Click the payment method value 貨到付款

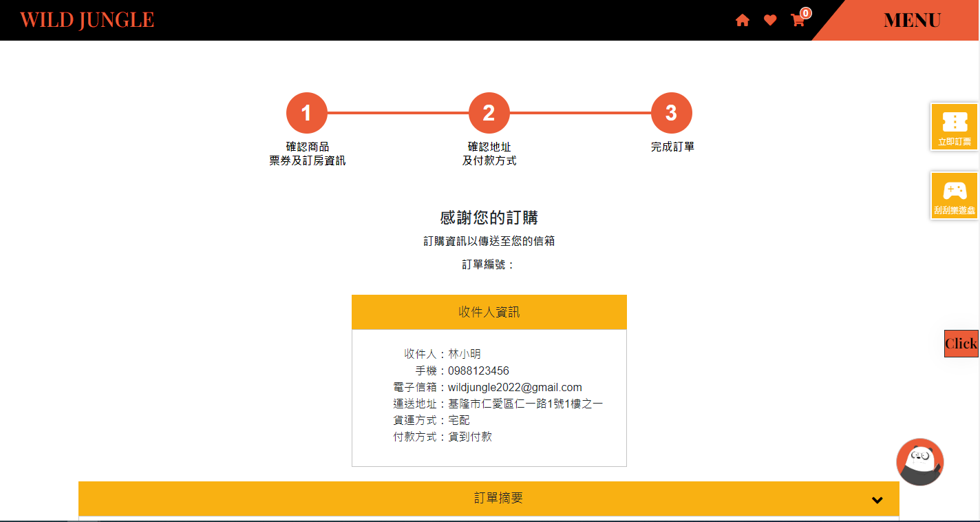click(x=470, y=437)
